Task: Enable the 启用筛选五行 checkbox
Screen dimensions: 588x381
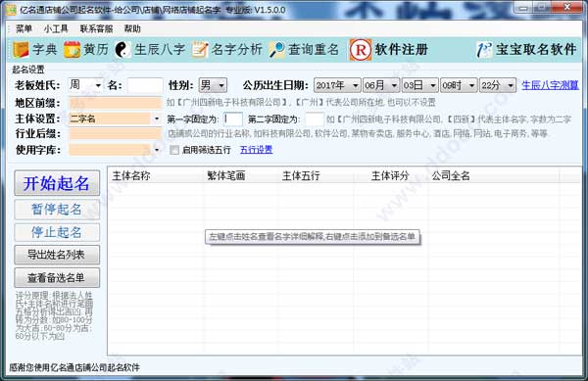Action: point(174,150)
